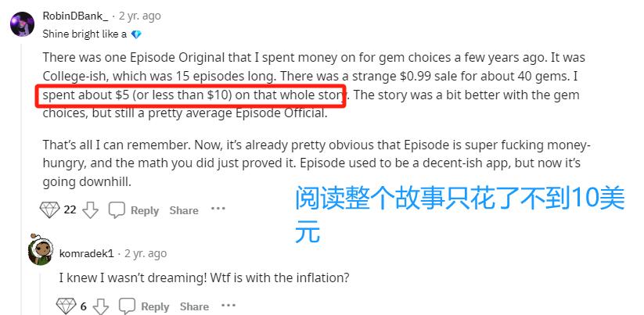Upvote komradek1's reply with diamond icon
Image resolution: width=644 pixels, height=315 pixels.
67,306
